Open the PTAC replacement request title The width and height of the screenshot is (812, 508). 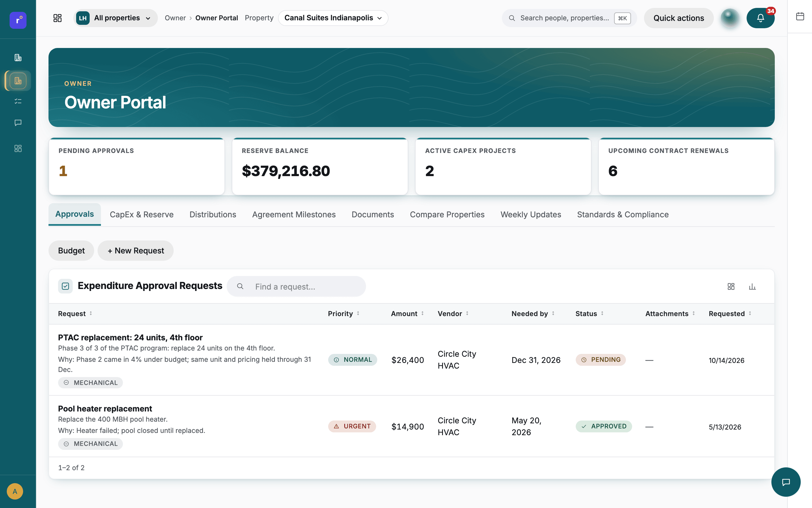130,337
